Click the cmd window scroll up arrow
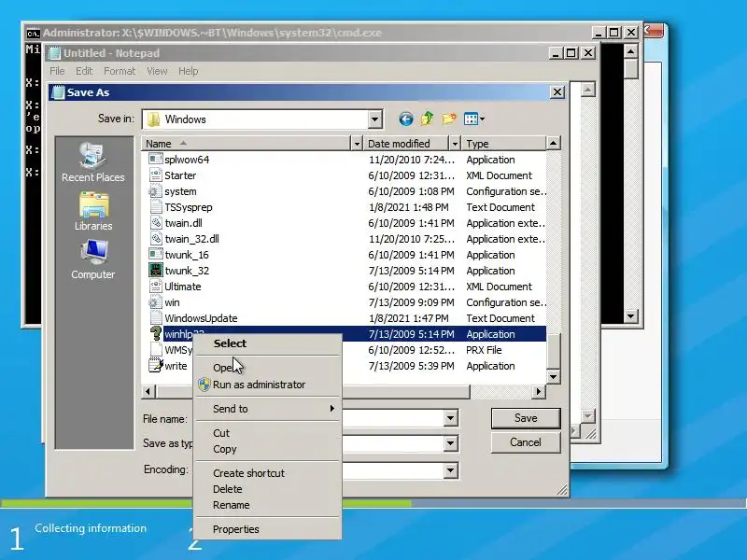This screenshot has height=560, width=747. coord(631,51)
